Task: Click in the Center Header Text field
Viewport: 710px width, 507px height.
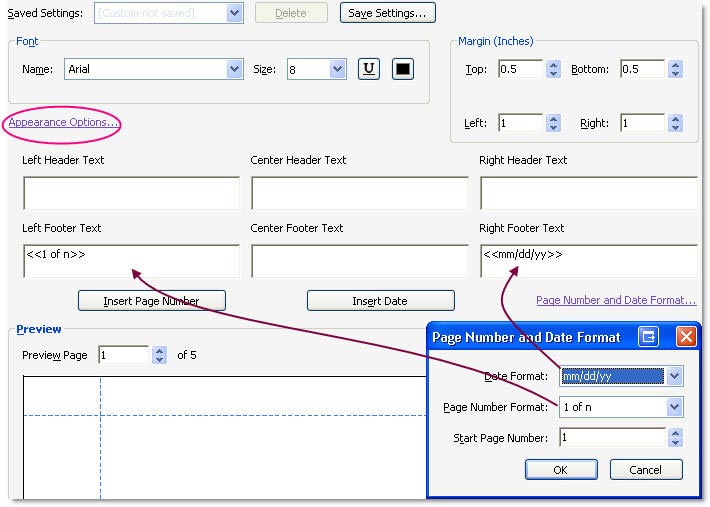Action: pyautogui.click(x=359, y=193)
